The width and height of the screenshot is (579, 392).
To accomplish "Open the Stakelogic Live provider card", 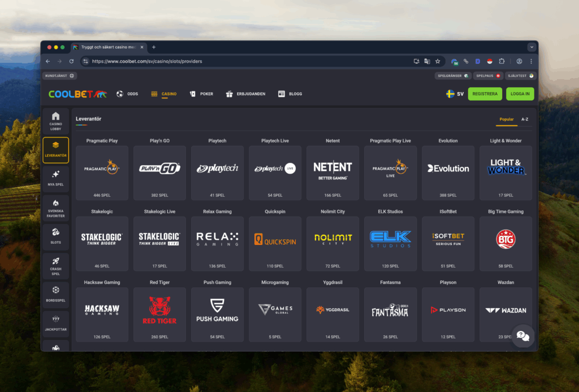I will coord(159,243).
